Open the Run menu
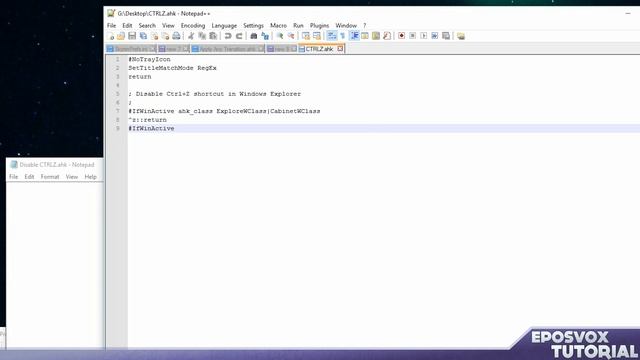Viewport: 640px width, 360px height. 298,25
